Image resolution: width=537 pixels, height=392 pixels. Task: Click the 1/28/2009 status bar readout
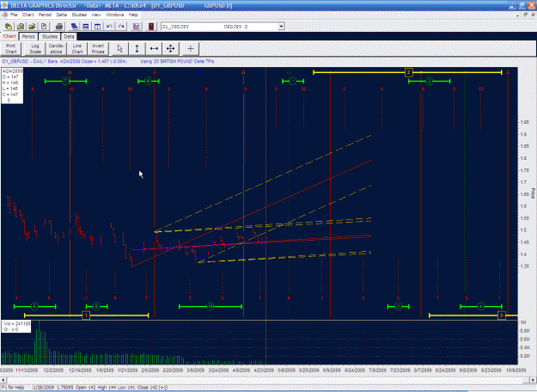(x=100, y=387)
